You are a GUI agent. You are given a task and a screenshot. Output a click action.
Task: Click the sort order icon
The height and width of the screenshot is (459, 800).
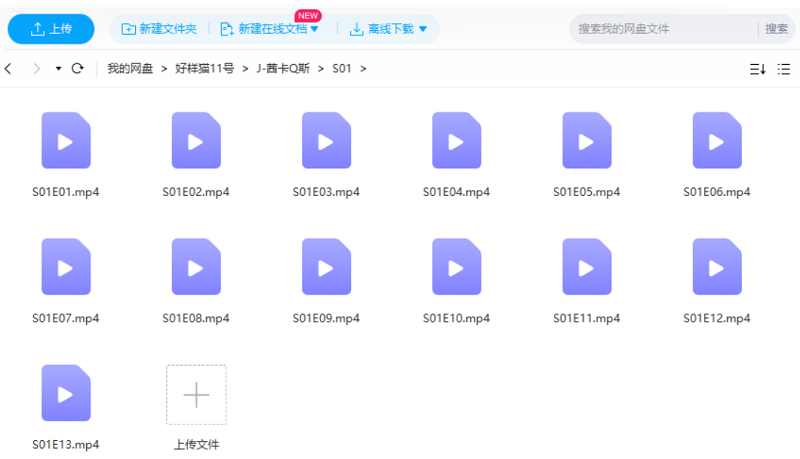(757, 69)
